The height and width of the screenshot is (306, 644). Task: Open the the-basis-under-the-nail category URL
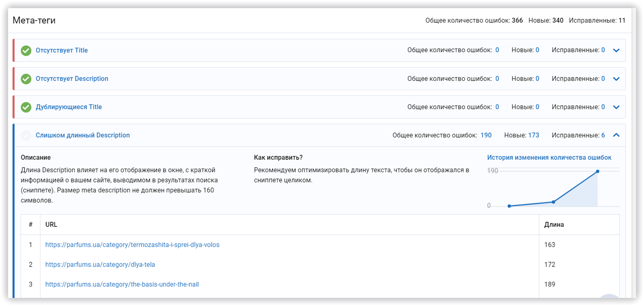pos(122,285)
